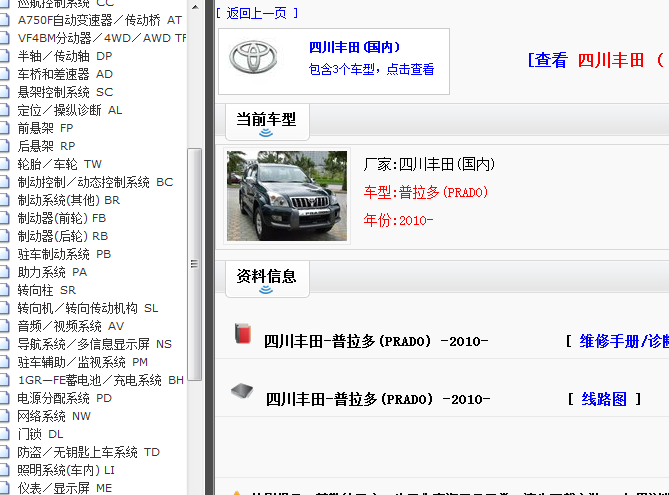Click the document icon beside 转向柱 SR
This screenshot has width=669, height=495.
pos(4,290)
